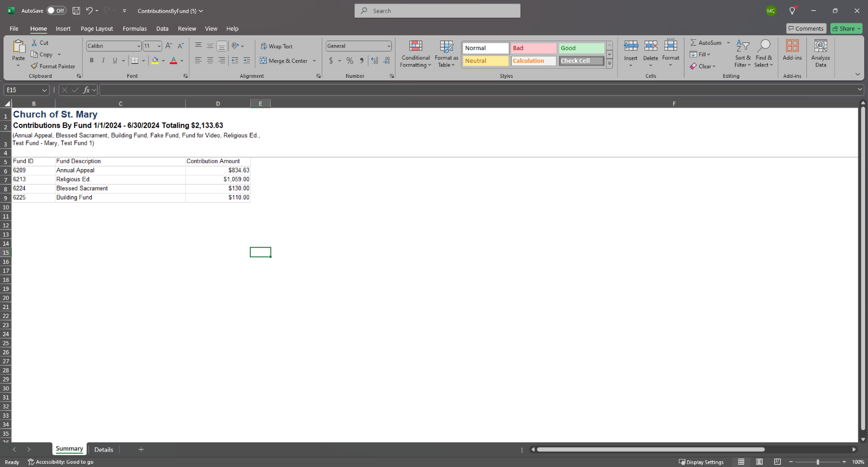
Task: Open the Analyze Data tool
Action: point(821,54)
